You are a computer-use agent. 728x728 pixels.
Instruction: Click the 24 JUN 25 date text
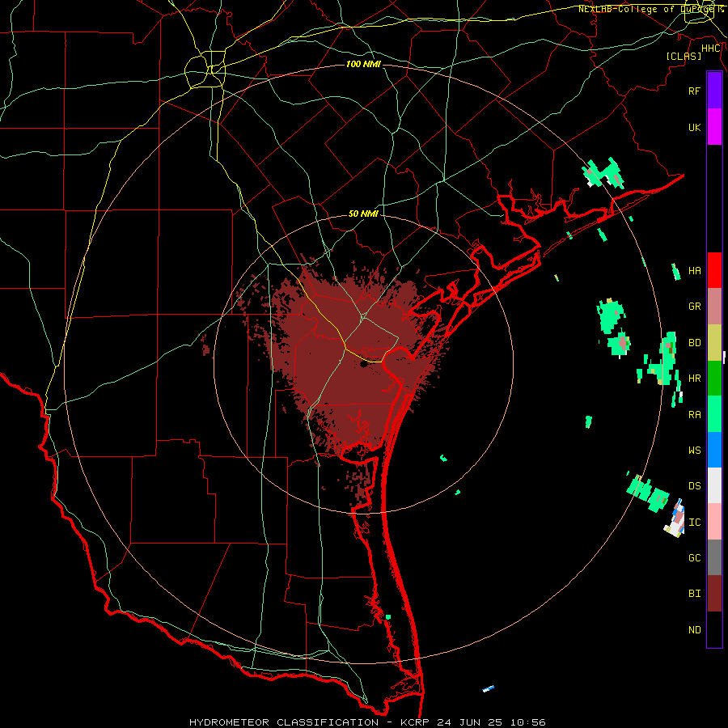click(472, 722)
